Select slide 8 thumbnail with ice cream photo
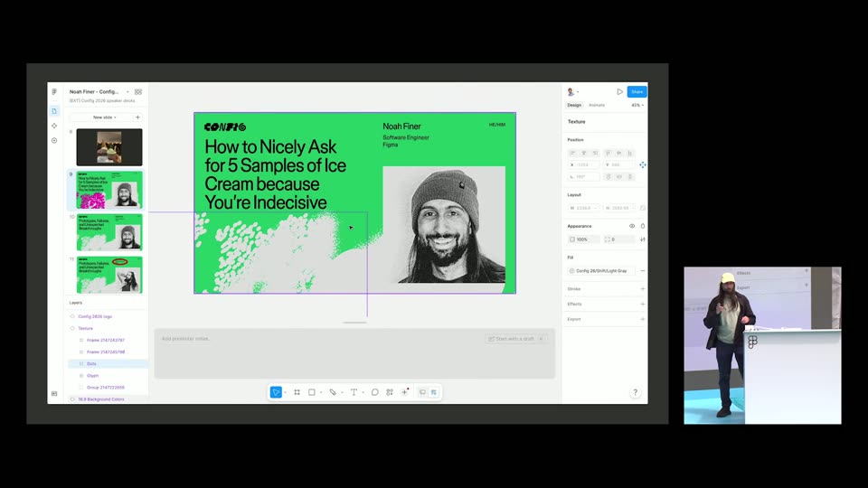The image size is (868, 488). point(109,147)
